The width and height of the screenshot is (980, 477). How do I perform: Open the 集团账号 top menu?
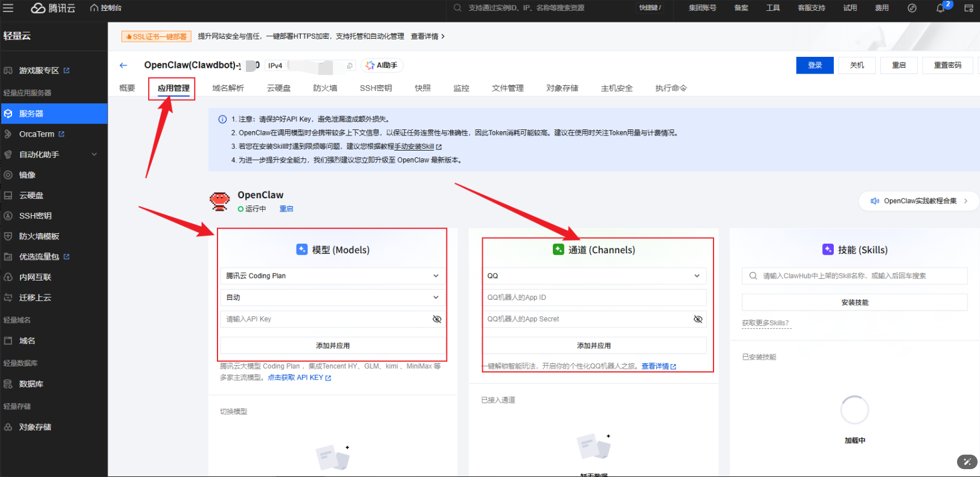coord(703,8)
